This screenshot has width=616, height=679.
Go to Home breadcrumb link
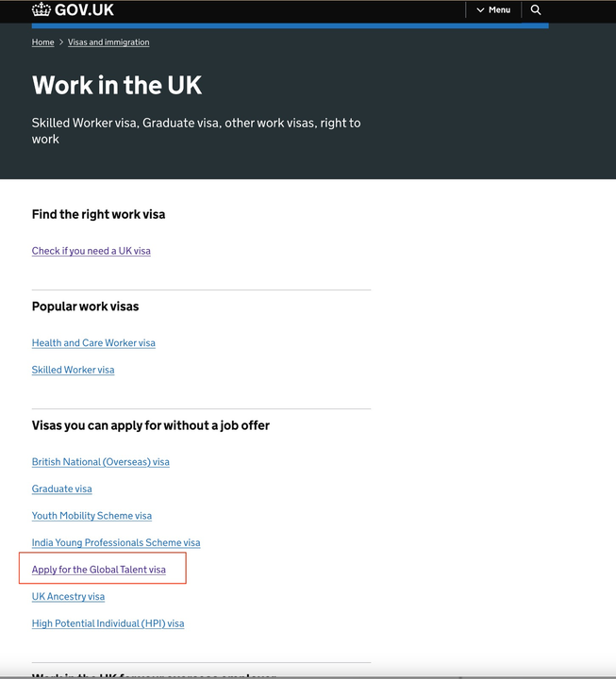click(x=42, y=42)
